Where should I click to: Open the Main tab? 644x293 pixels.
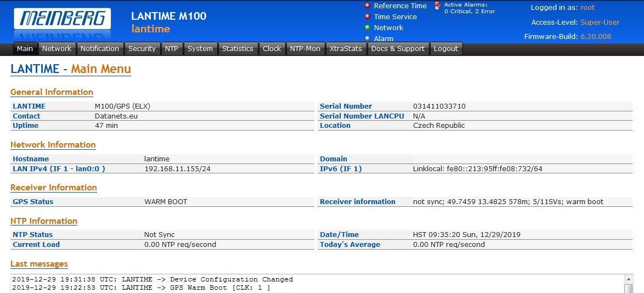coord(25,48)
